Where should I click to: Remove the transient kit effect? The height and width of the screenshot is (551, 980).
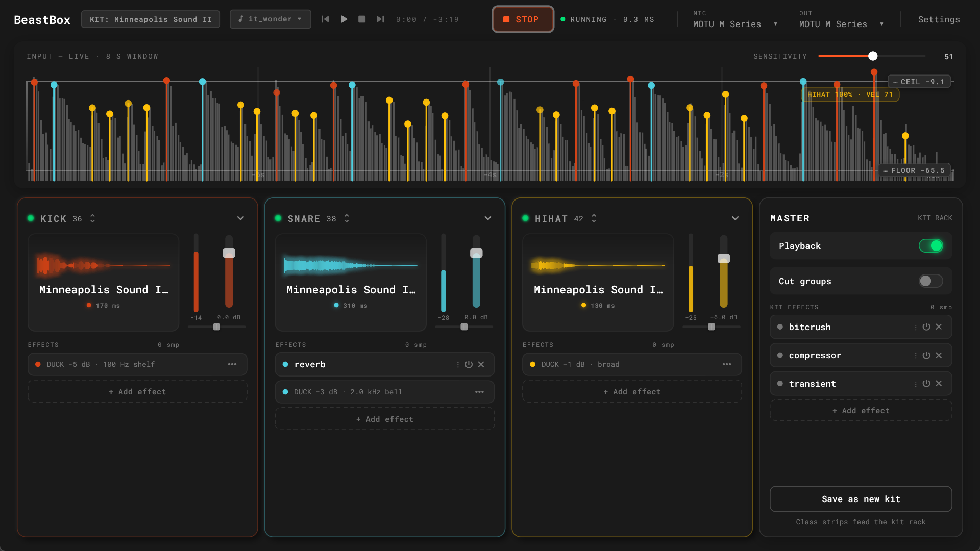pyautogui.click(x=939, y=384)
